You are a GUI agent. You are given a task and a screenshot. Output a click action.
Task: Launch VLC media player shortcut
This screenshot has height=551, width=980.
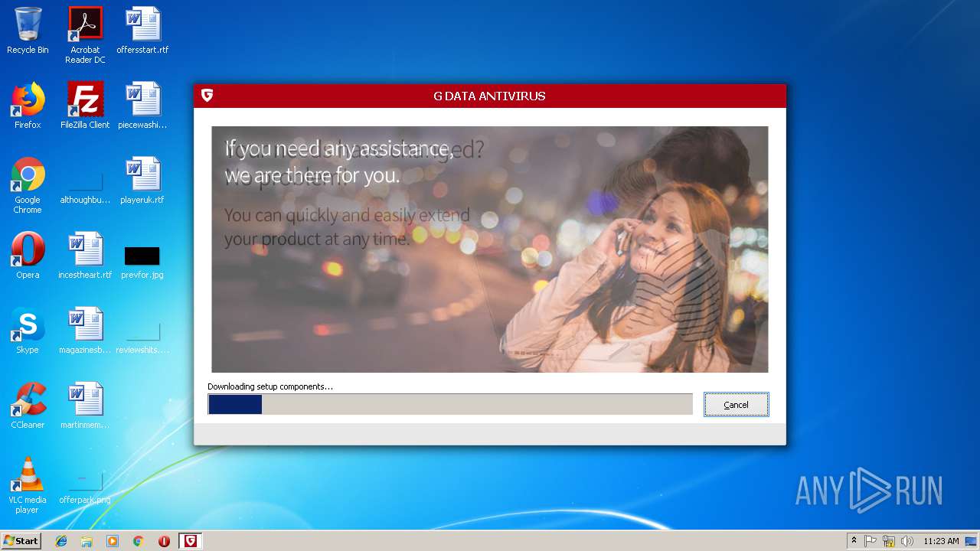point(28,485)
